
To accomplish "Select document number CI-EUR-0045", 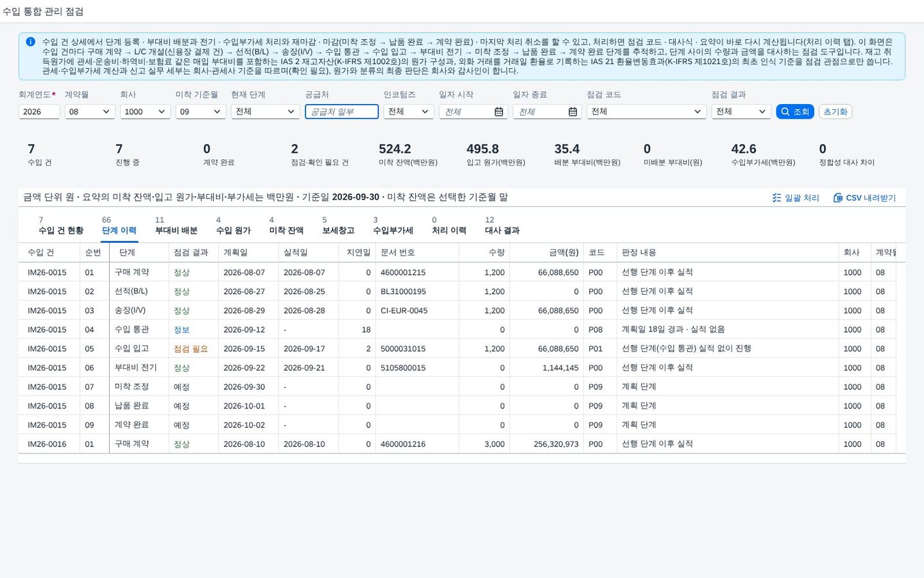I will click(404, 311).
